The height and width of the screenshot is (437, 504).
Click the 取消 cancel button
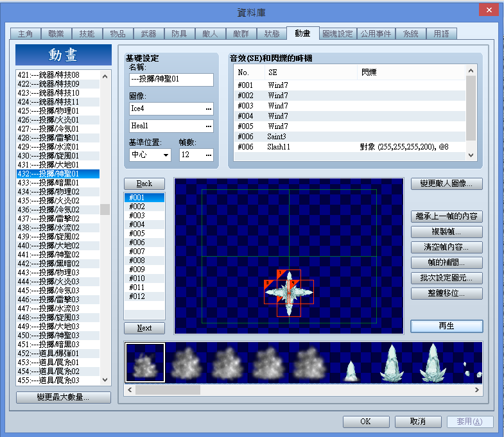point(418,422)
